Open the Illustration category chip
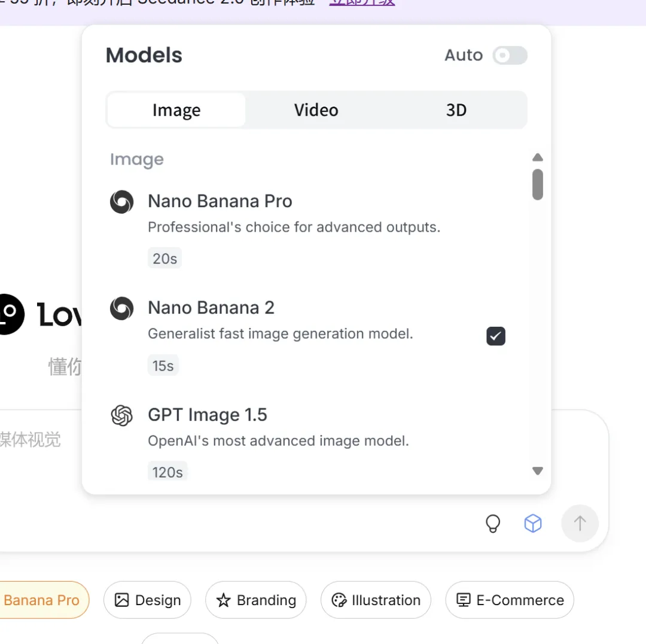 point(376,600)
